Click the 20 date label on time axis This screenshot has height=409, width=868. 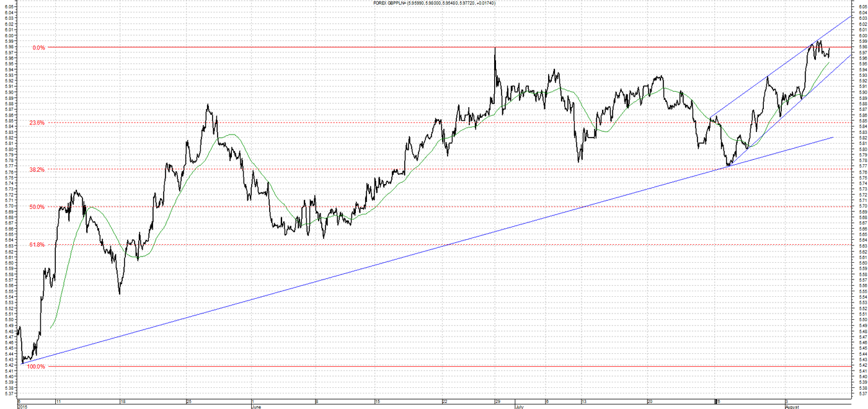[x=650, y=402]
